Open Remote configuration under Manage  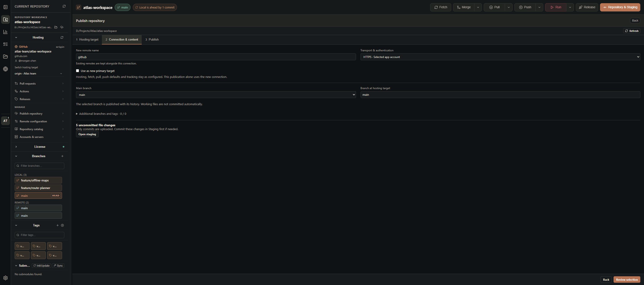(39, 121)
